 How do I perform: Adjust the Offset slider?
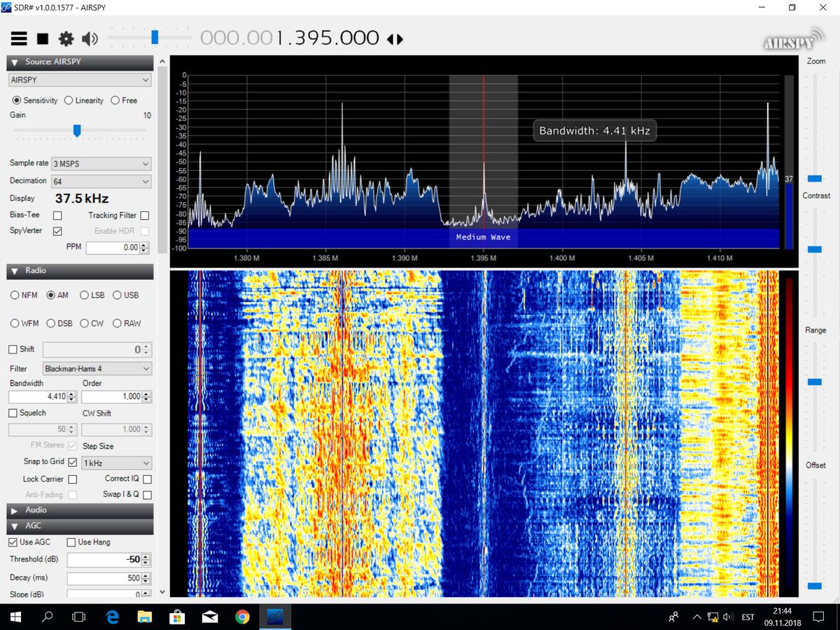[x=815, y=586]
